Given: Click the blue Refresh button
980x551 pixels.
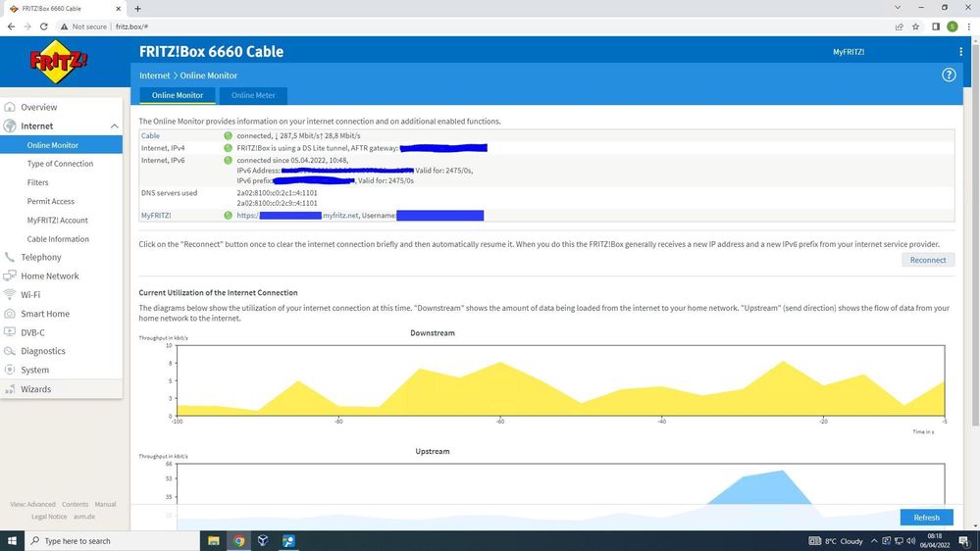Looking at the screenshot, I should (926, 518).
